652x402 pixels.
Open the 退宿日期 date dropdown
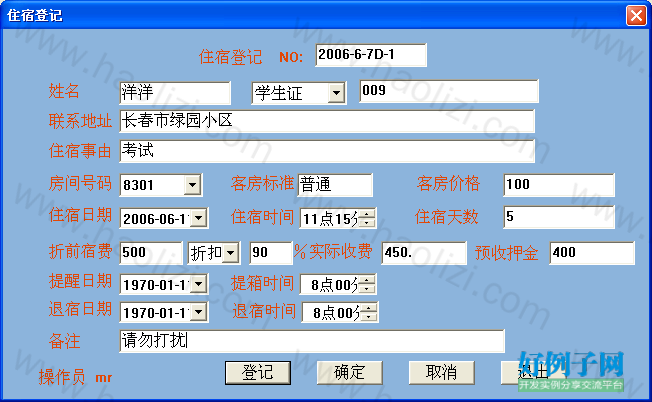click(x=198, y=312)
